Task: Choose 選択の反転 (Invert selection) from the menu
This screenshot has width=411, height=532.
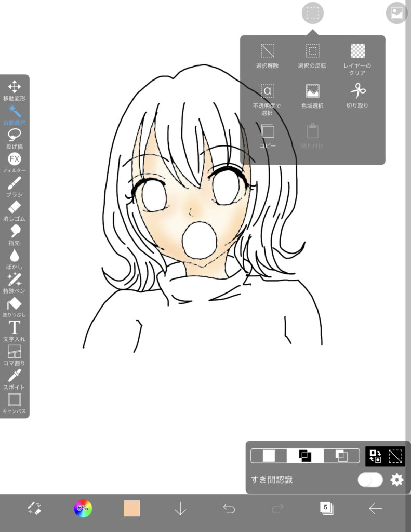Action: click(312, 55)
